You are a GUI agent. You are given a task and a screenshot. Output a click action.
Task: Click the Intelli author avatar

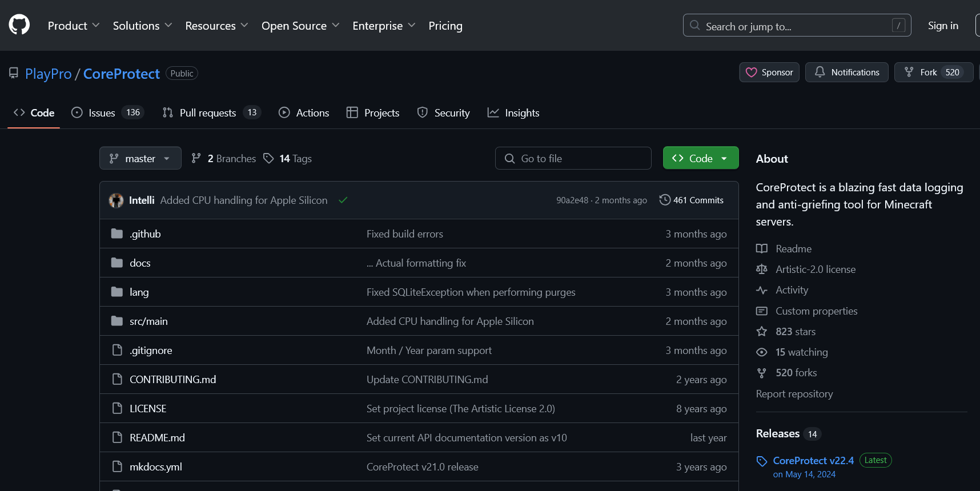[117, 200]
